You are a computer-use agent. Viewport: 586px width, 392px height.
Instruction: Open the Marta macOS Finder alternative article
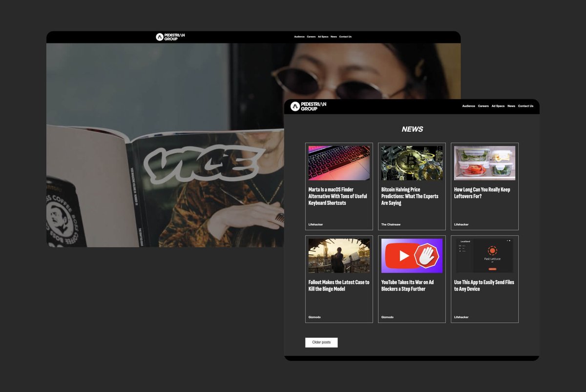click(337, 196)
